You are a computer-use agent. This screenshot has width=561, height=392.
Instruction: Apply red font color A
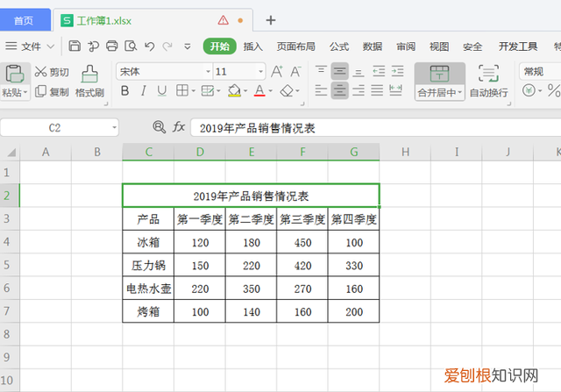(259, 90)
